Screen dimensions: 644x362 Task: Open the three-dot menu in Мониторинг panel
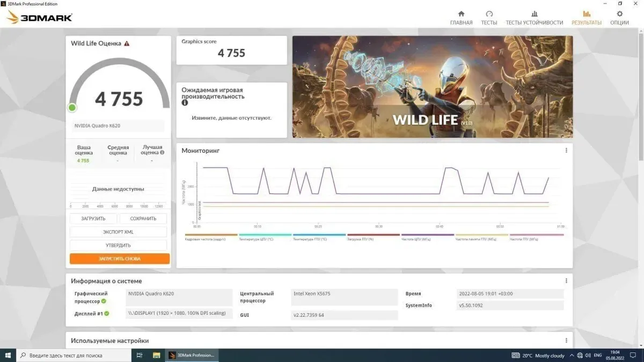[x=566, y=151]
